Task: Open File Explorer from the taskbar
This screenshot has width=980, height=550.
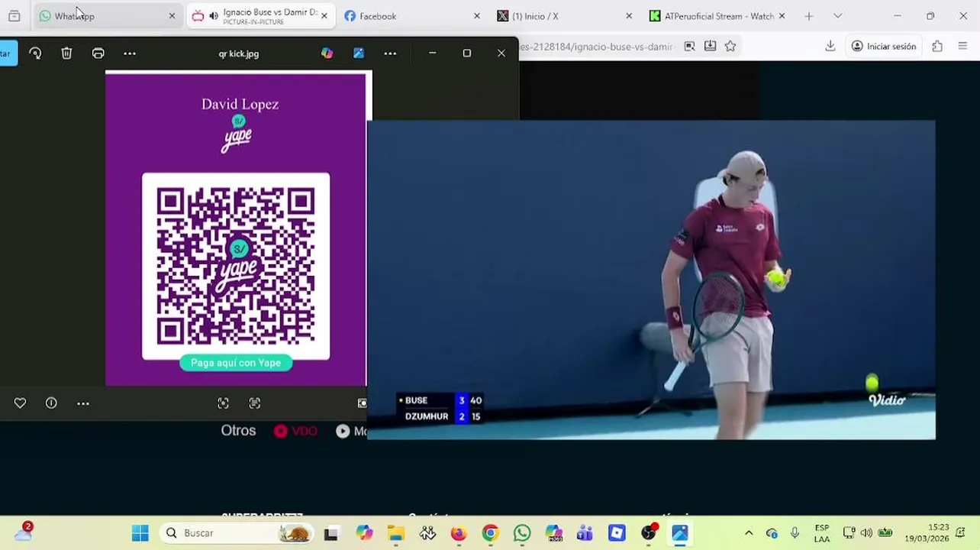Action: [395, 533]
